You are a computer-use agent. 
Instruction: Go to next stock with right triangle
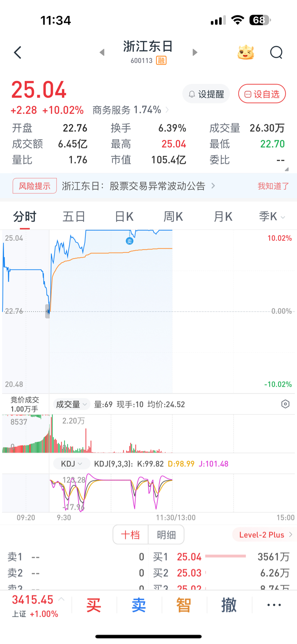pyautogui.click(x=195, y=52)
